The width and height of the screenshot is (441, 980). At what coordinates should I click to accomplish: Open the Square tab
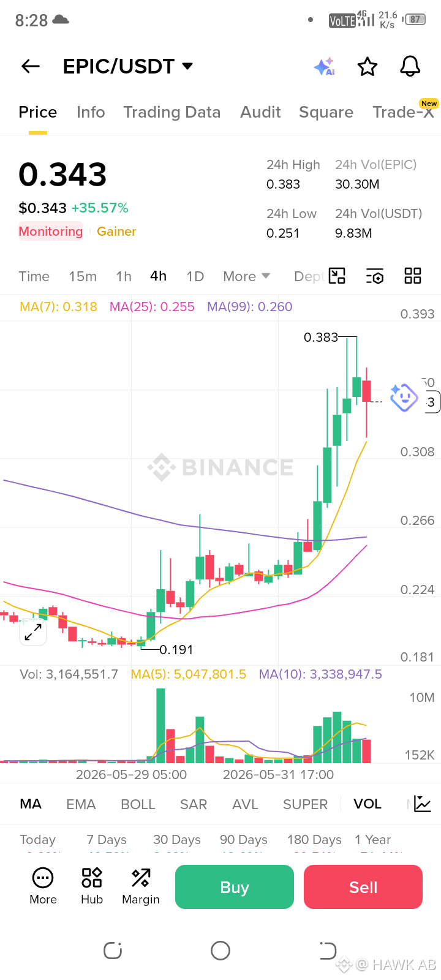[x=326, y=112]
